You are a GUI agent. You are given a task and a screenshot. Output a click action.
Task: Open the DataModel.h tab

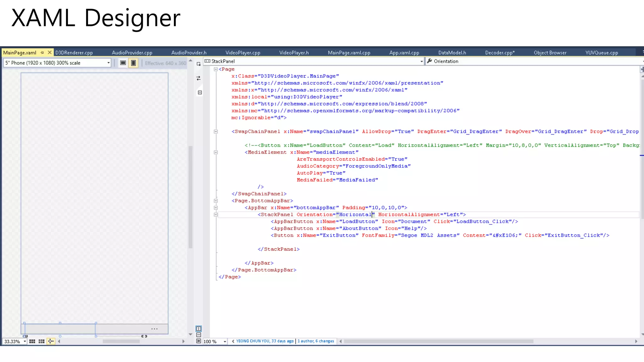click(x=452, y=53)
